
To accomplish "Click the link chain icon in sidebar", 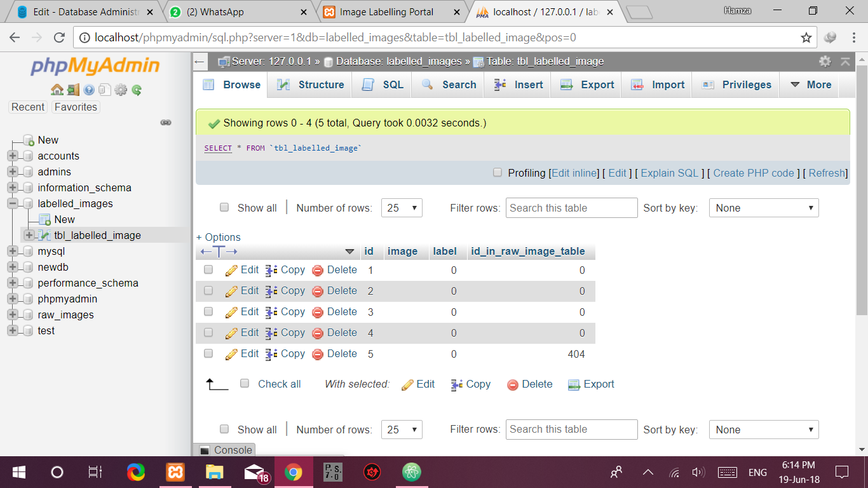I will point(166,122).
